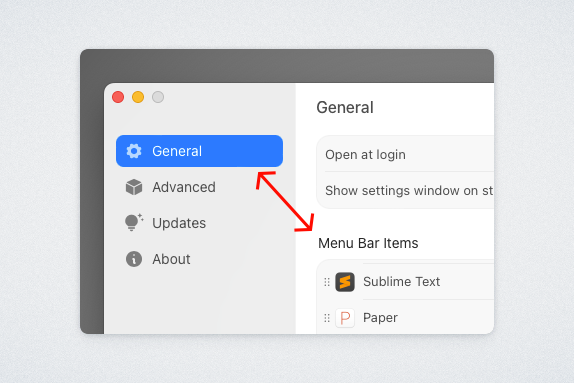Viewport: 574px width, 383px height.
Task: Click the General gear icon
Action: click(134, 151)
